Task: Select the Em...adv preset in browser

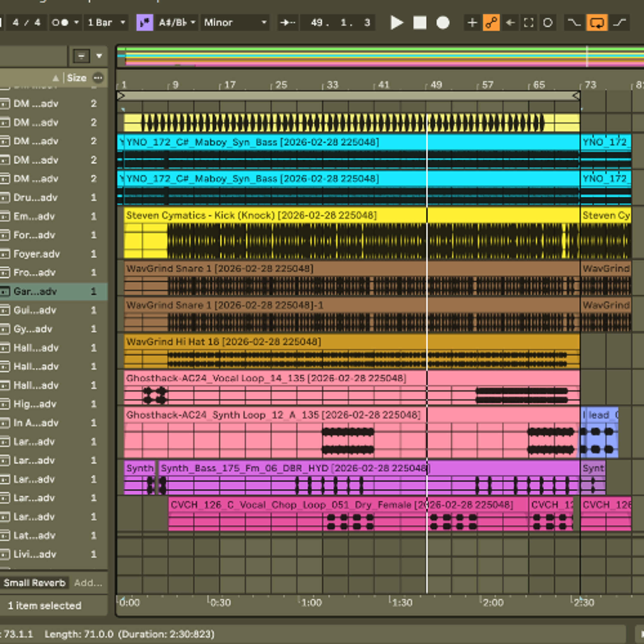Action: click(53, 216)
